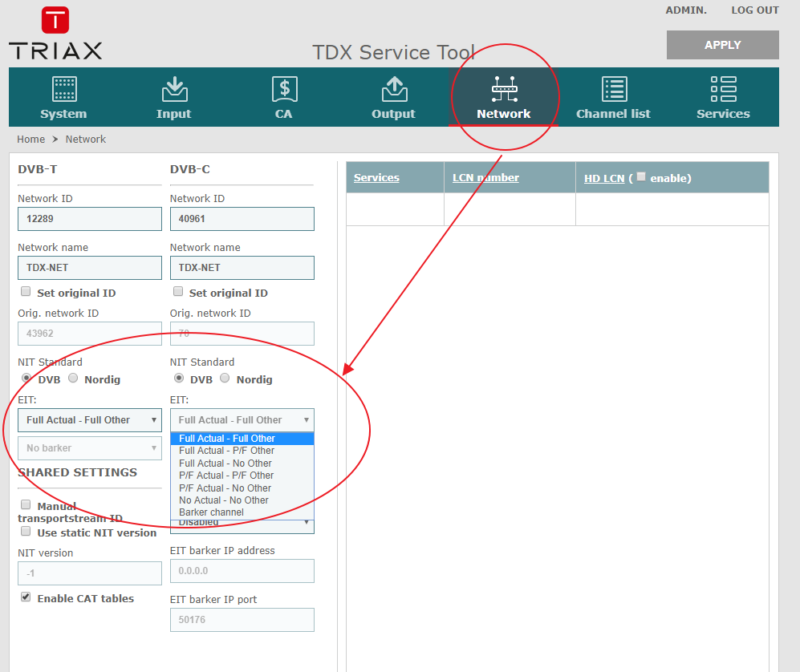Select DVB-T Nordig NIT standard radio

73,378
